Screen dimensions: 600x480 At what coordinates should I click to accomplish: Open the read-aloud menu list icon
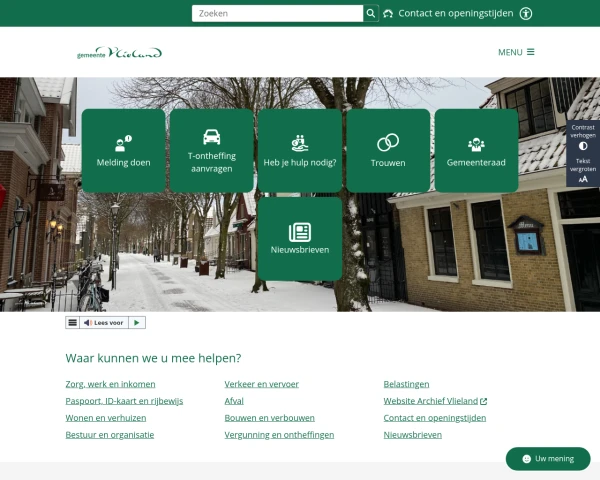[x=72, y=323]
